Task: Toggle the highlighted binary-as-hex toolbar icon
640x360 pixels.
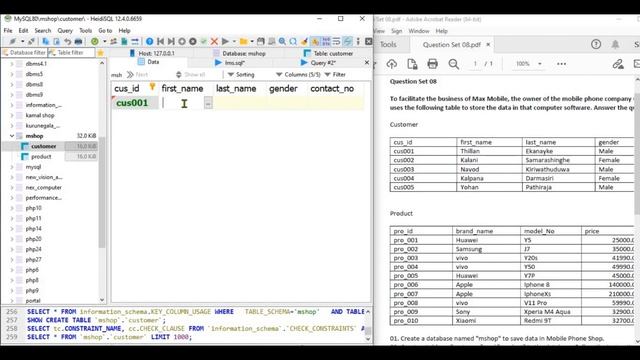Action: click(x=326, y=41)
